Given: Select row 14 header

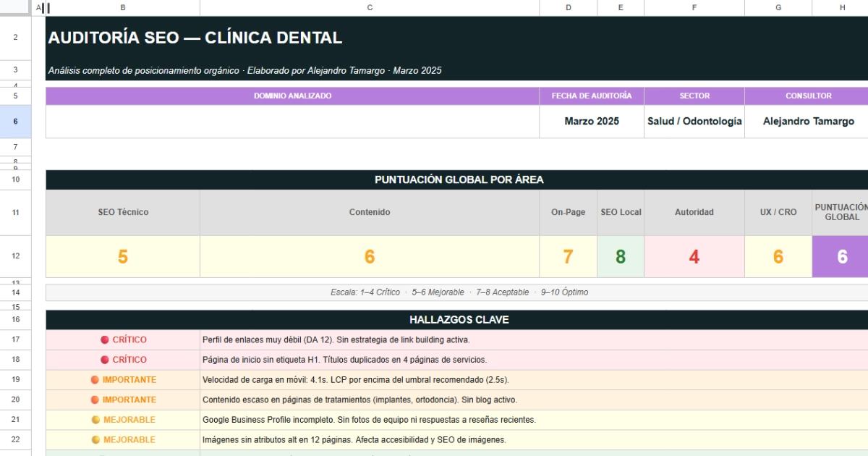Looking at the screenshot, I should (15, 292).
